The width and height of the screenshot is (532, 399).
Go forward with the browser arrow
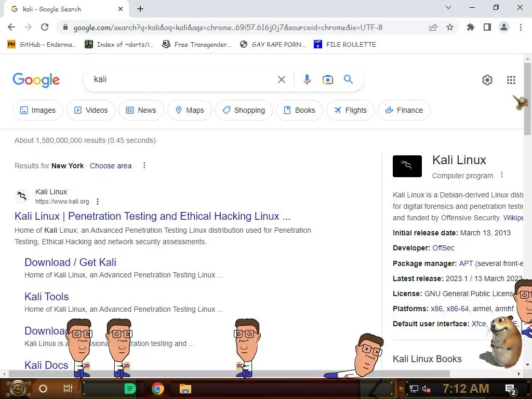click(28, 27)
